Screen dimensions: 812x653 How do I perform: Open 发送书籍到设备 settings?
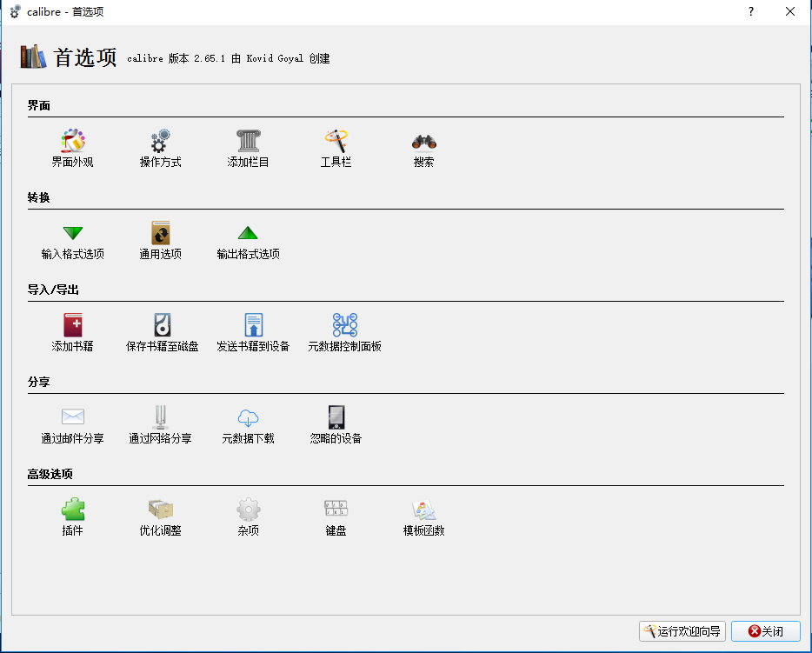[253, 333]
